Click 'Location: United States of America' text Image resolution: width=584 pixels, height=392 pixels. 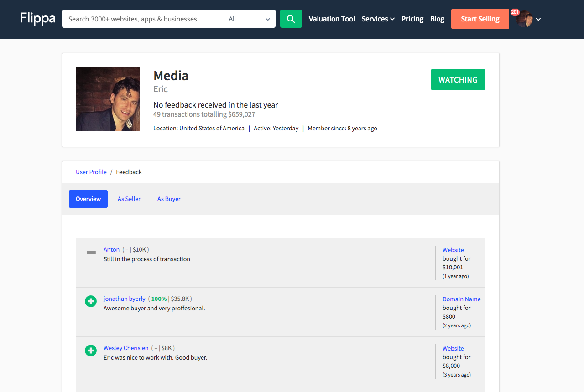(199, 128)
